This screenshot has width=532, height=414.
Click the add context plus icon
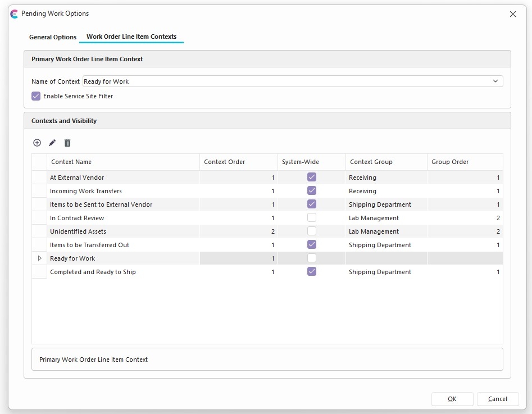point(37,143)
